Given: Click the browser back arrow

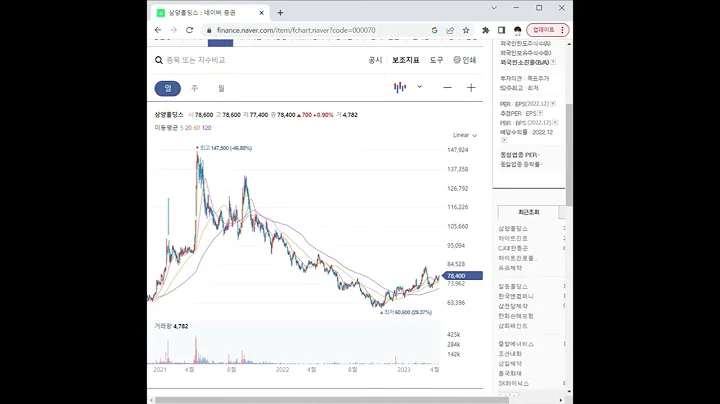Looking at the screenshot, I should (x=158, y=30).
